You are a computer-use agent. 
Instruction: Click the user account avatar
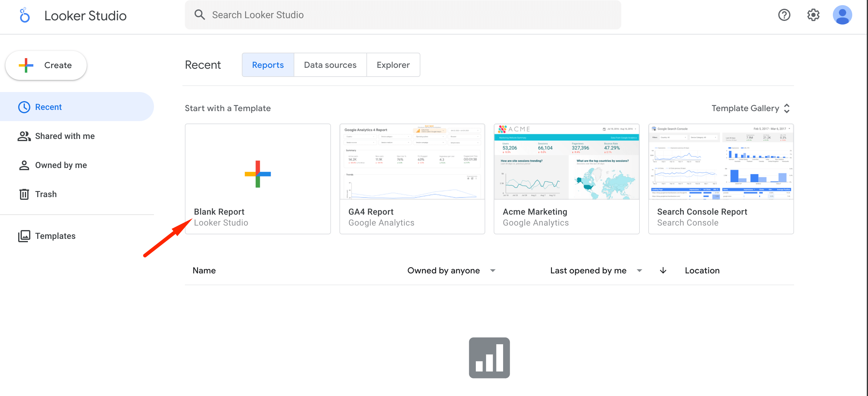tap(842, 15)
